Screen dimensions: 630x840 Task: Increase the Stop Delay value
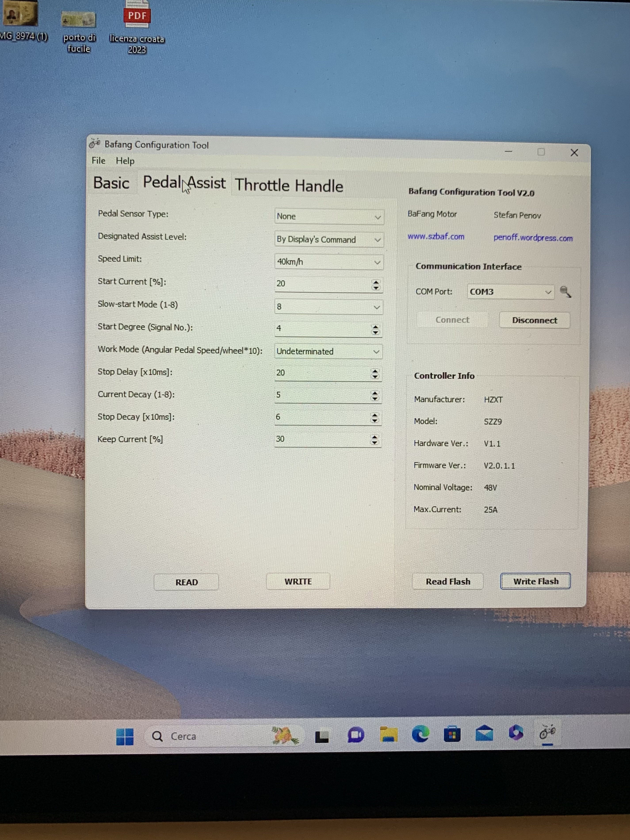[375, 371]
